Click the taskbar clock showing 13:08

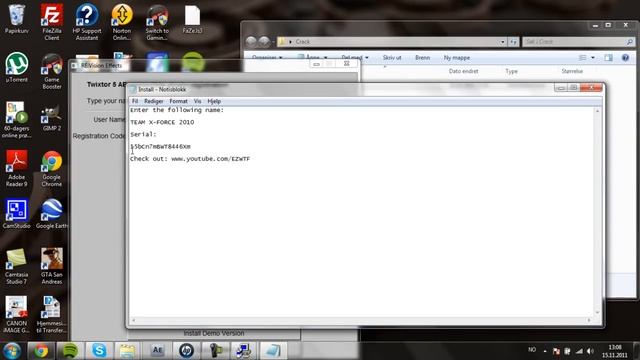[x=615, y=351]
